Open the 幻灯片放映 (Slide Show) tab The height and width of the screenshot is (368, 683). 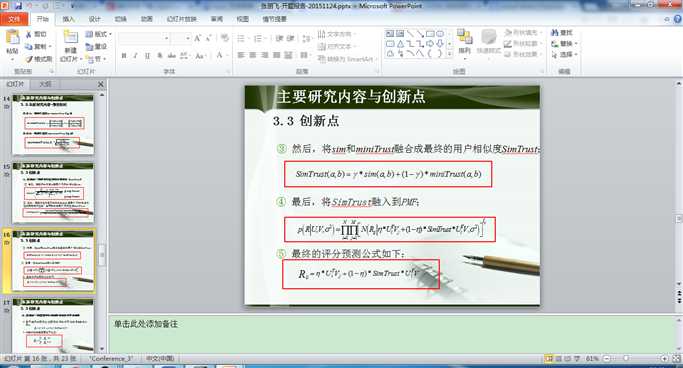(182, 19)
